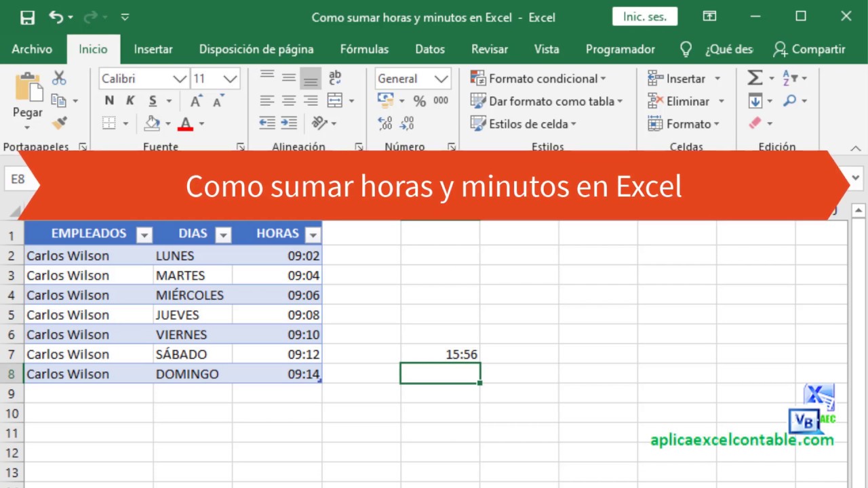868x488 pixels.
Task: Visit aplicaexcelcontable.com link
Action: pos(741,439)
